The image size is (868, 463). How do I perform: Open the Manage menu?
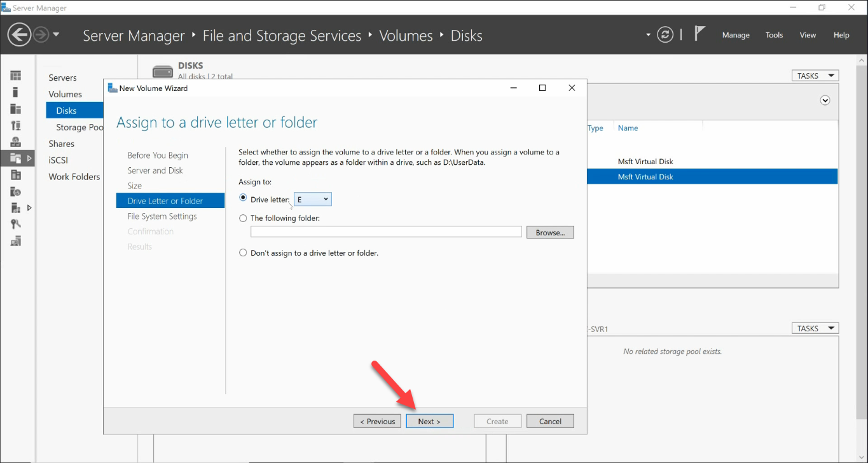[x=736, y=35]
